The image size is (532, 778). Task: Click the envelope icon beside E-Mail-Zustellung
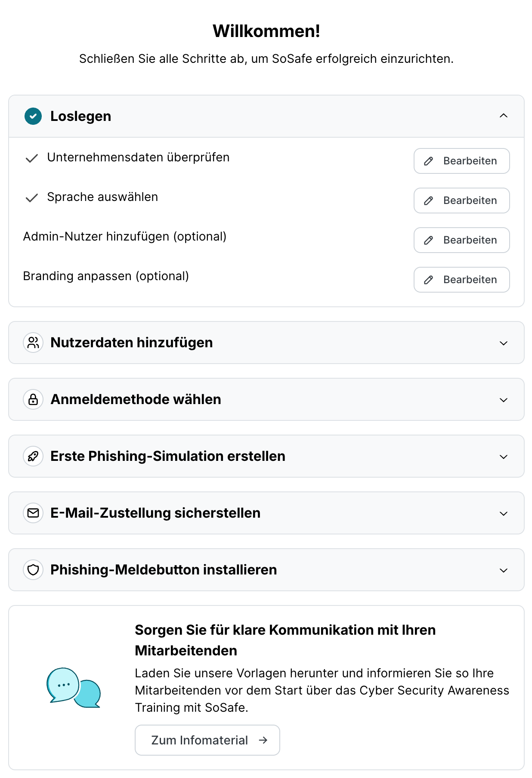(33, 513)
